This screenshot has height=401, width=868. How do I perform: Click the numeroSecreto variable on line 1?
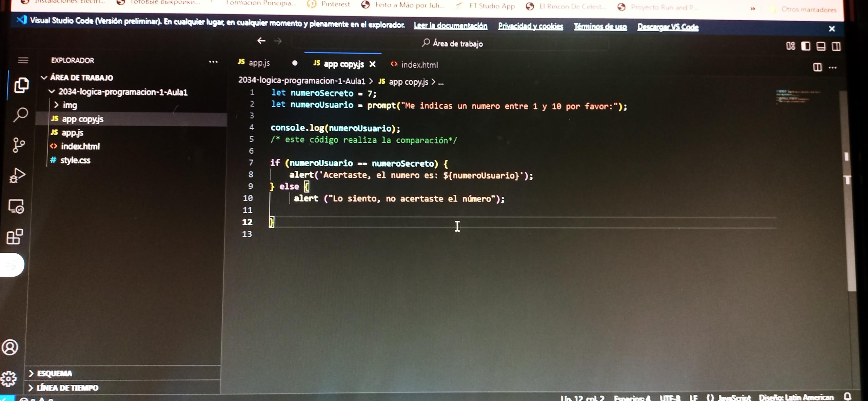tap(322, 93)
